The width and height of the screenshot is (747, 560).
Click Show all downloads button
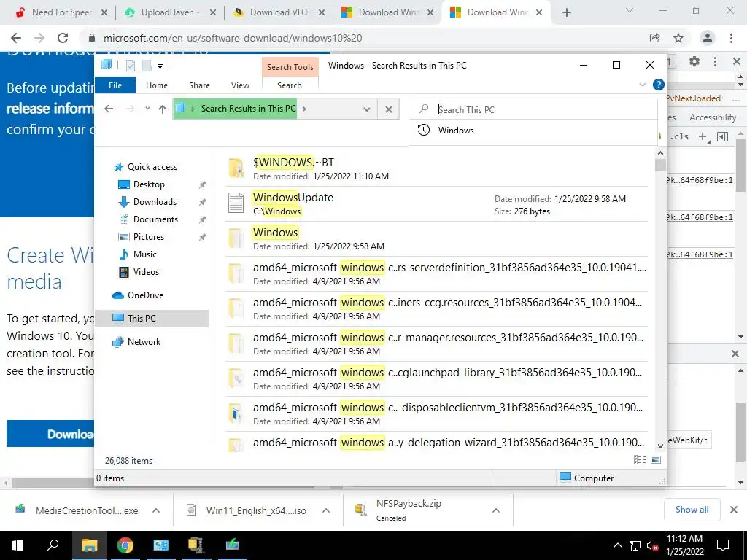[x=692, y=510]
